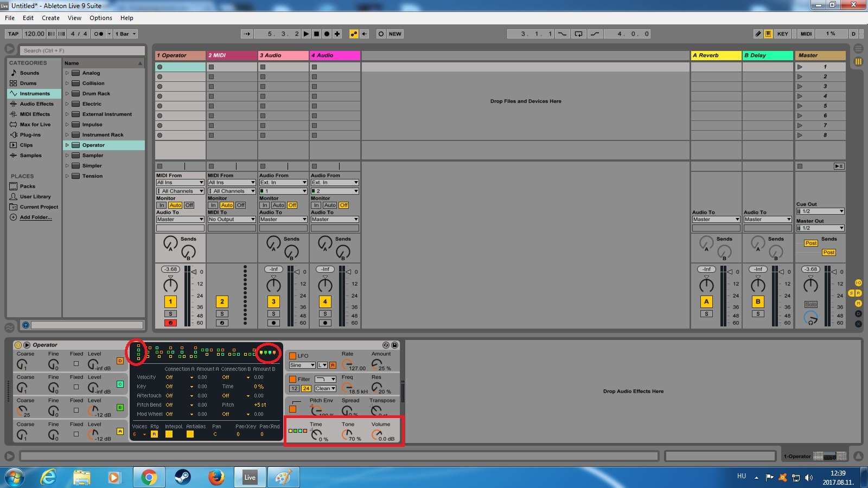Toggle Automation Arm button
Image resolution: width=868 pixels, height=488 pixels.
click(354, 34)
